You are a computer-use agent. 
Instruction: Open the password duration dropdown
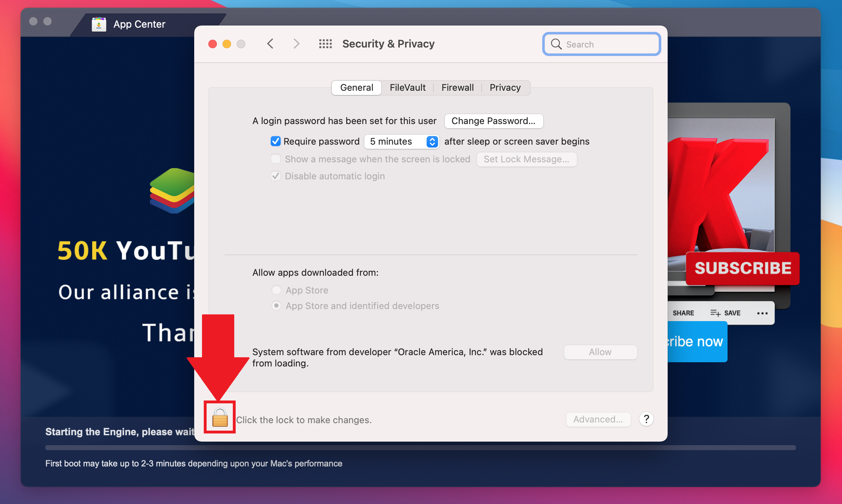click(x=403, y=142)
